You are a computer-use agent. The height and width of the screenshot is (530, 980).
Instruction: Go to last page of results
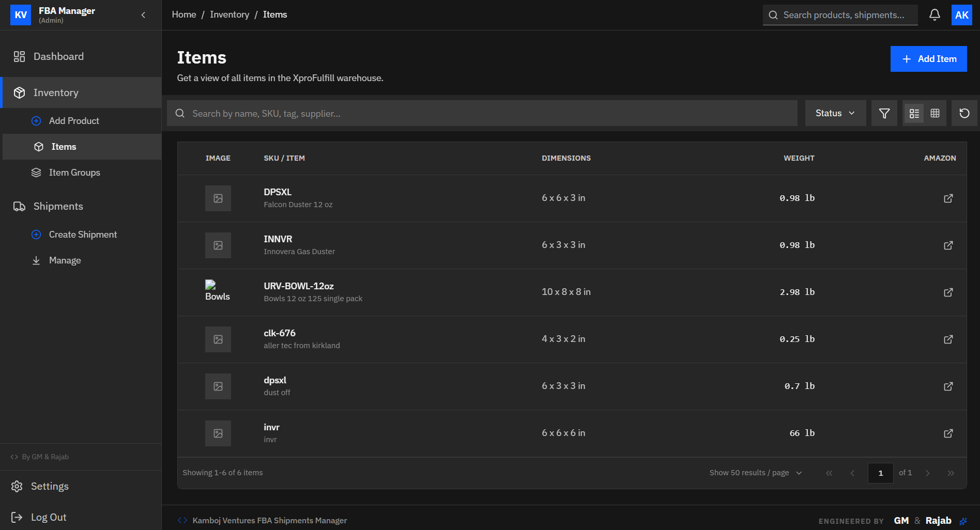tap(951, 473)
